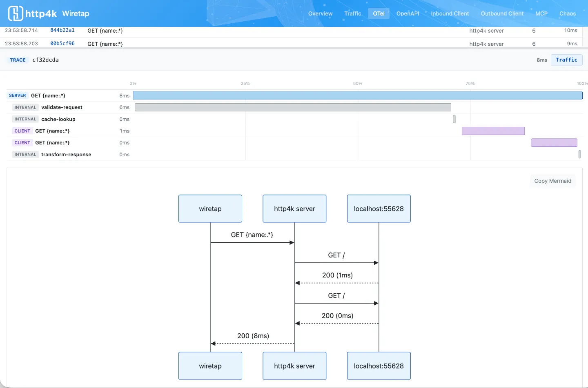Copy the Mermaid diagram source
This screenshot has height=388, width=588.
[x=552, y=181]
